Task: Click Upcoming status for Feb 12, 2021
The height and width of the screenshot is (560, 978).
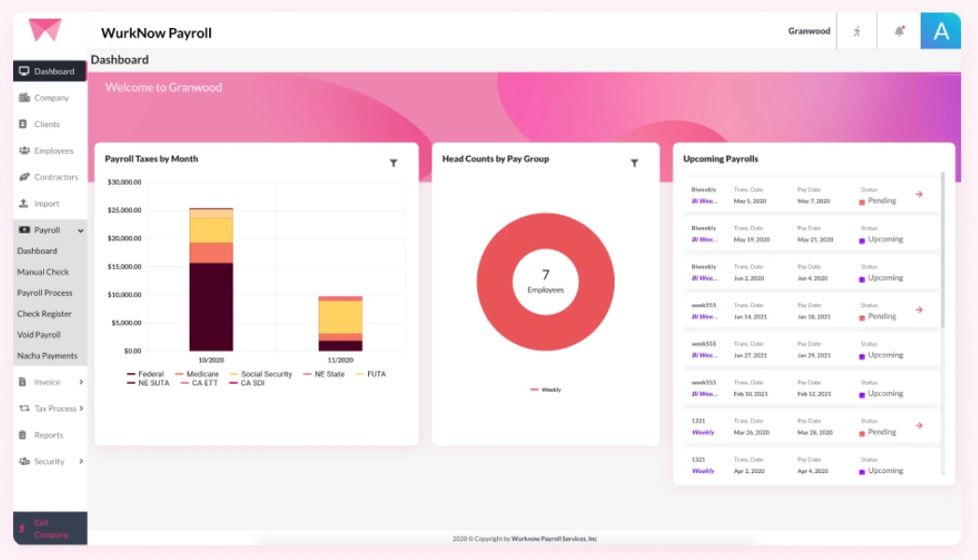Action: coord(882,394)
